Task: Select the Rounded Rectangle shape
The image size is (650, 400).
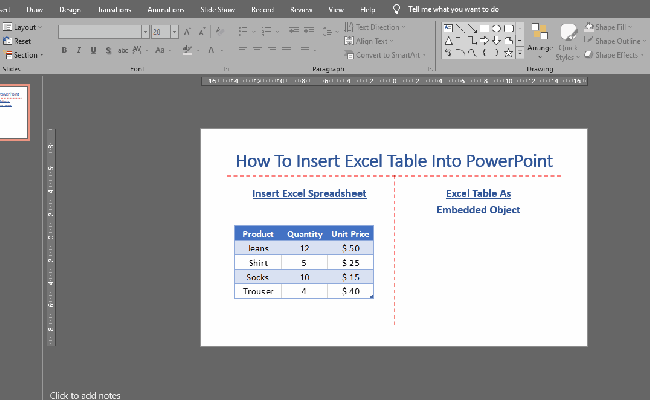Action: (509, 28)
